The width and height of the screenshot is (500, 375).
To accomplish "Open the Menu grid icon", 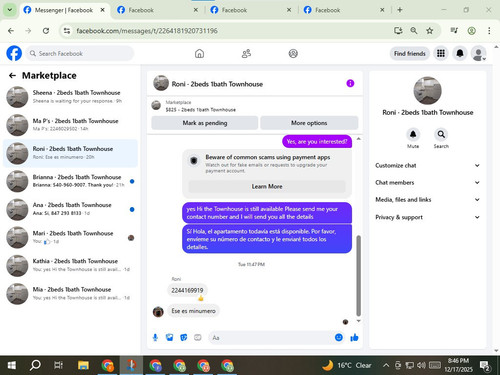I will point(441,53).
